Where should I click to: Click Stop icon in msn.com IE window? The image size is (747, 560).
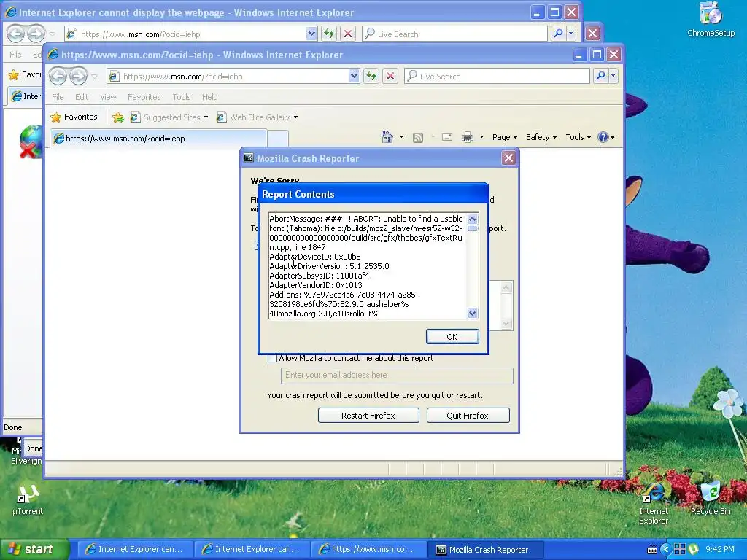tap(390, 76)
